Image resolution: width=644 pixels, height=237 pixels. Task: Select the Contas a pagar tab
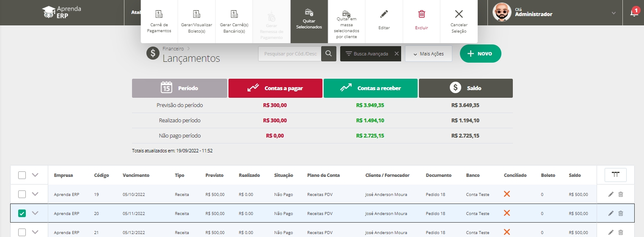coord(275,88)
